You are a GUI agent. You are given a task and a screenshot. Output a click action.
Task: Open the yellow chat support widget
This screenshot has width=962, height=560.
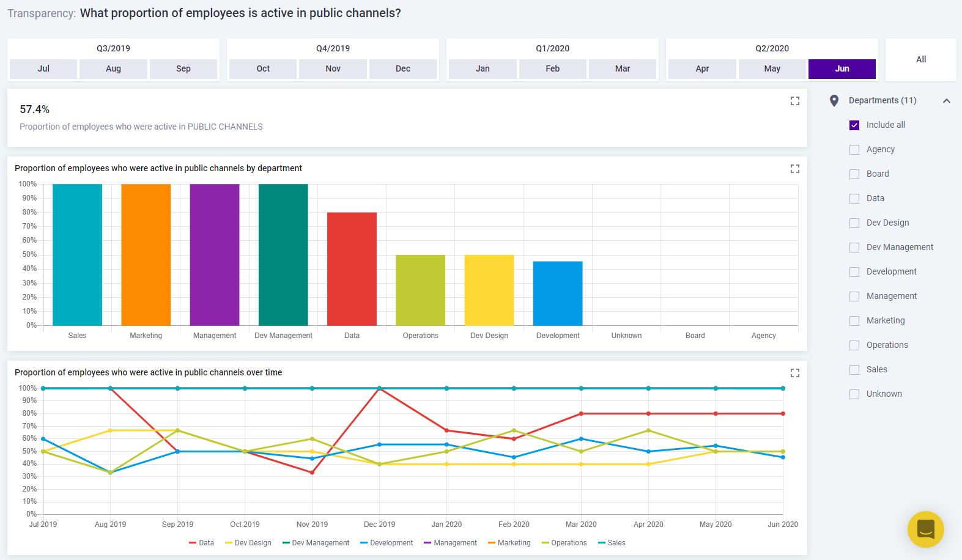pyautogui.click(x=925, y=529)
